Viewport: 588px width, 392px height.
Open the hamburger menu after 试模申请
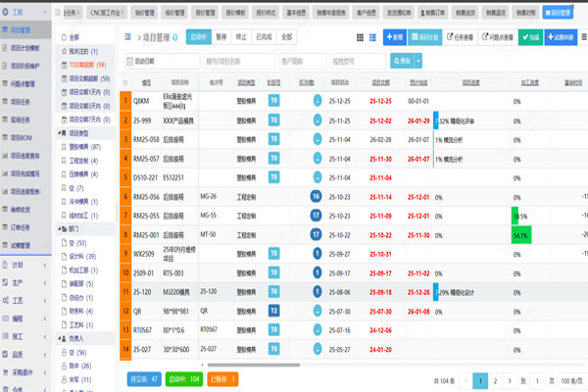[584, 37]
